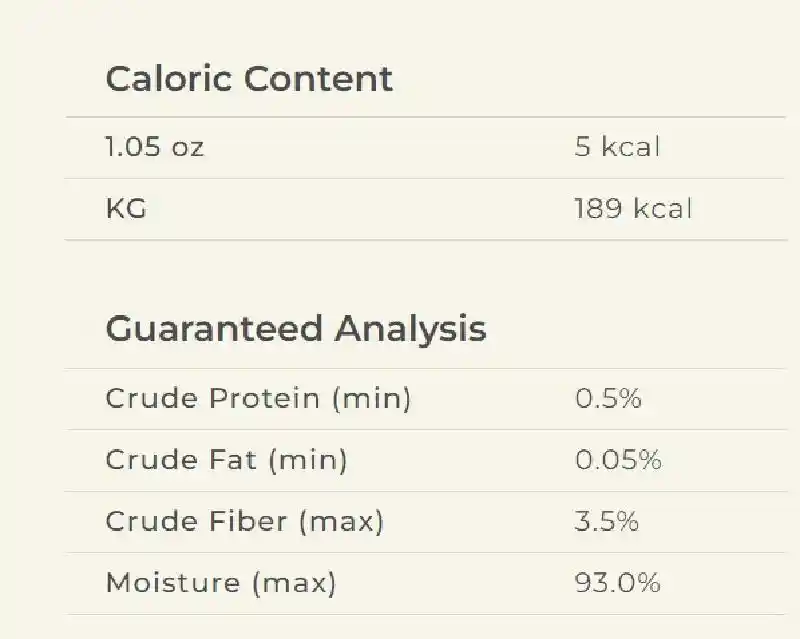Select the "KG" row label
The height and width of the screenshot is (639, 800).
tap(126, 209)
